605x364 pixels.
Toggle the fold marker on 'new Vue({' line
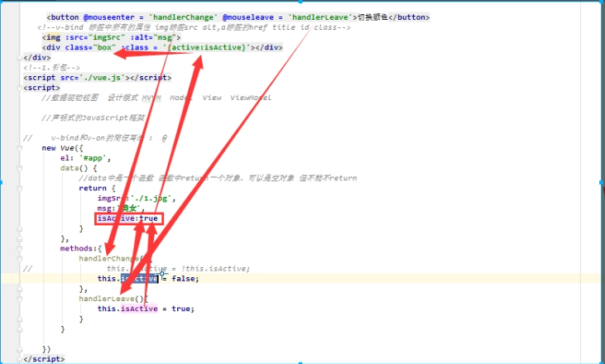pos(19,148)
